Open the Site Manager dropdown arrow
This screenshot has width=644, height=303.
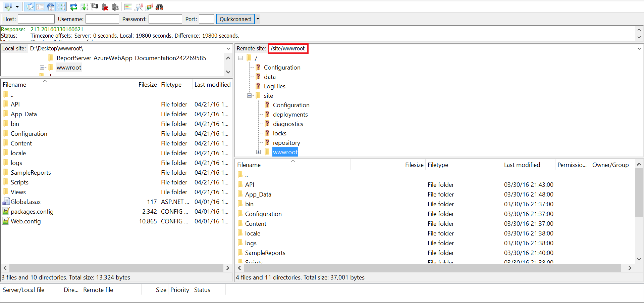17,7
